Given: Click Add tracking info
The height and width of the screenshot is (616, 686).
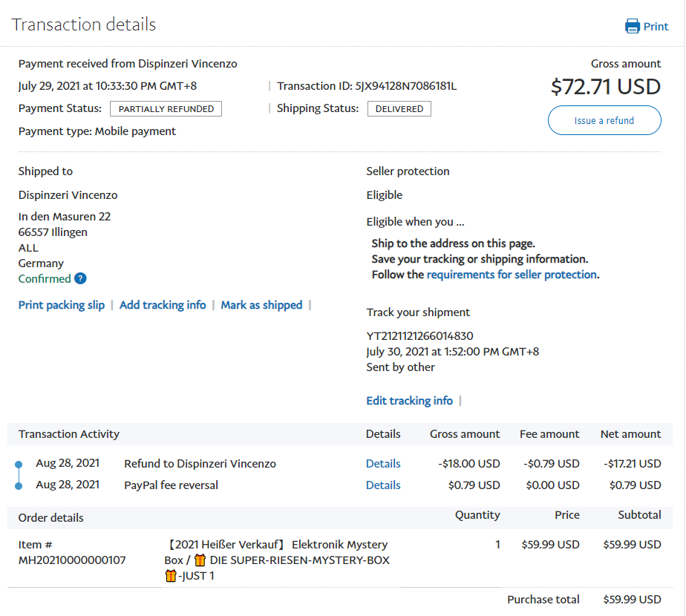Looking at the screenshot, I should pos(163,305).
